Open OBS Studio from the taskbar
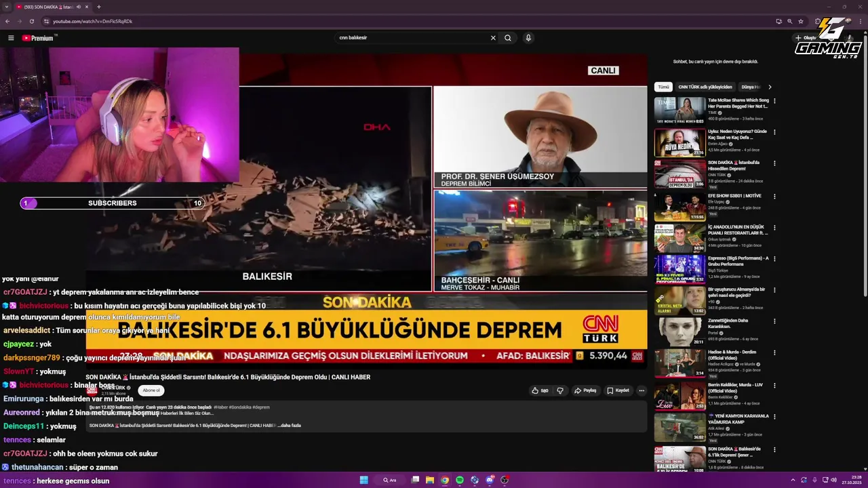Screen dimensions: 868x488 505,480
